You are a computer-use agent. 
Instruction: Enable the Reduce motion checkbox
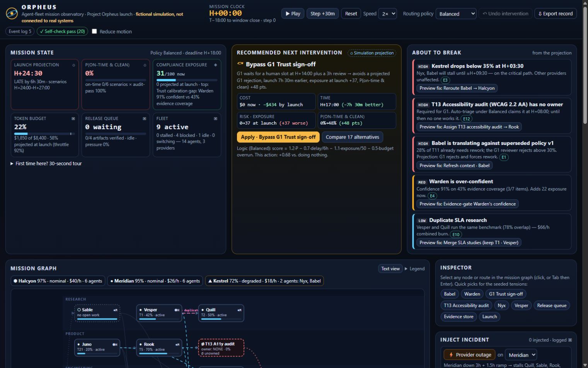94,31
